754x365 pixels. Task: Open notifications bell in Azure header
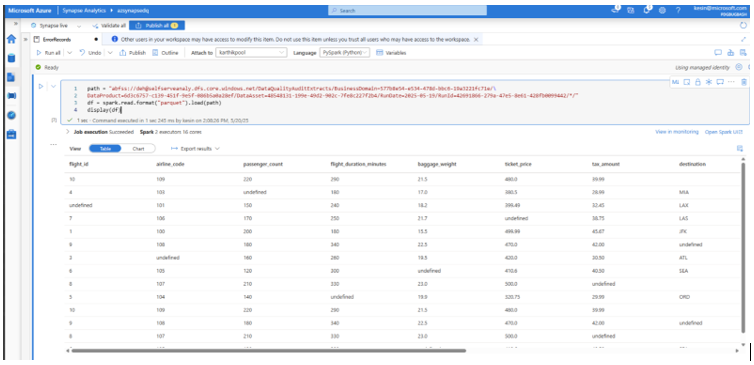pos(647,10)
